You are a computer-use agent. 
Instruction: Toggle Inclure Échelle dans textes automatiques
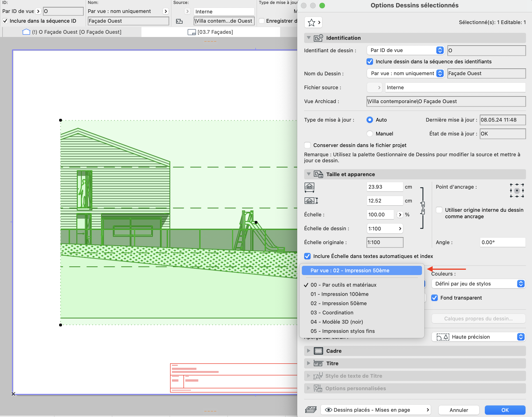click(308, 256)
